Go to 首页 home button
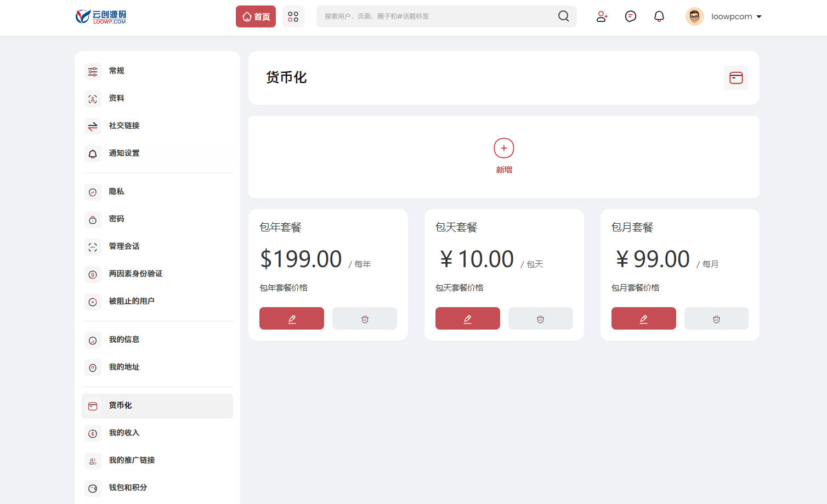Screen dimensions: 827x504 256,16
